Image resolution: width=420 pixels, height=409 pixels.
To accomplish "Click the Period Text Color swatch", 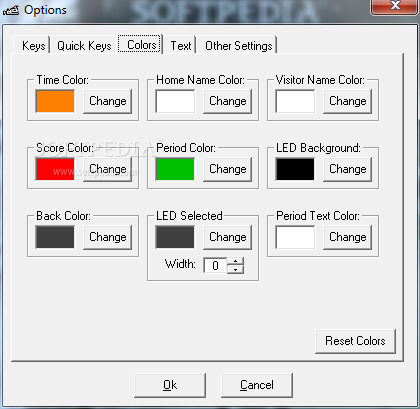I will pyautogui.click(x=295, y=237).
